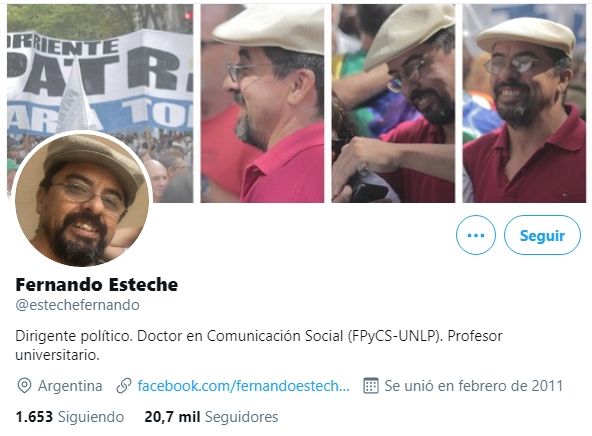The height and width of the screenshot is (436, 592).
Task: Click the calendar join date icon
Action: (x=370, y=386)
